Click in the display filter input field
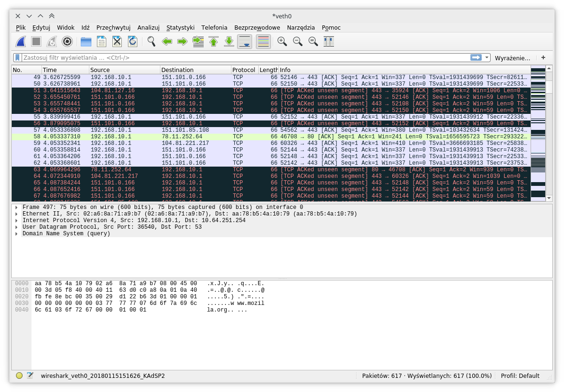Screen dimensions: 564x392 click(x=235, y=58)
